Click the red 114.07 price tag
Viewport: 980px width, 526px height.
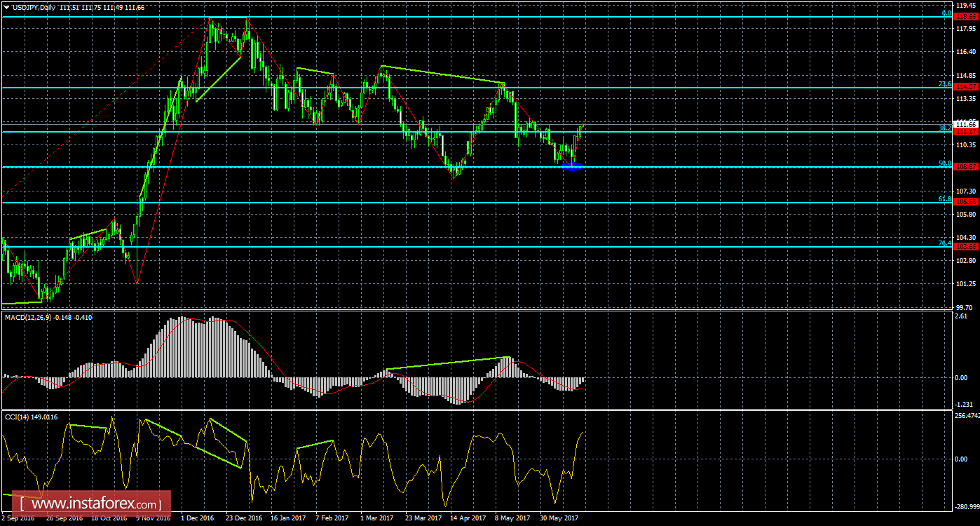point(967,86)
